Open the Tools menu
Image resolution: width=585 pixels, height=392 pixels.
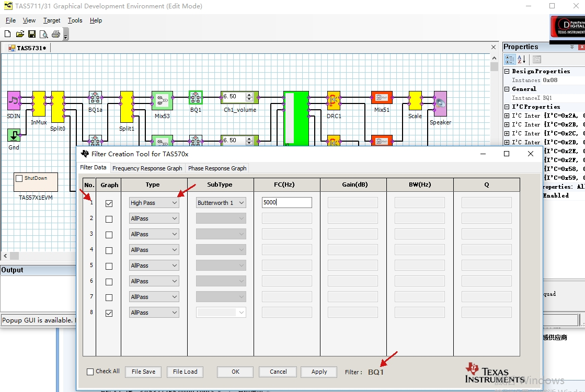pos(75,20)
